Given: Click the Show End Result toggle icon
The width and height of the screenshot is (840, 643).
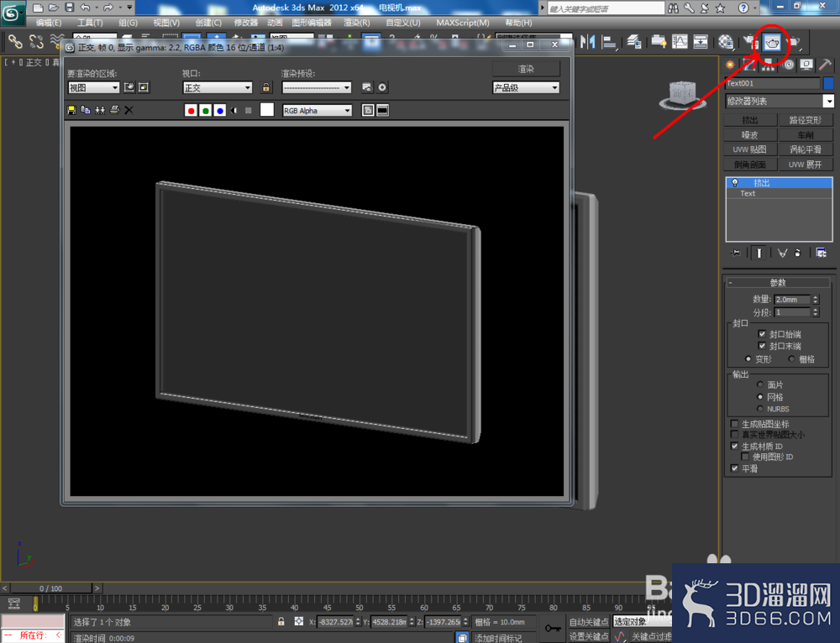Looking at the screenshot, I should coord(759,253).
